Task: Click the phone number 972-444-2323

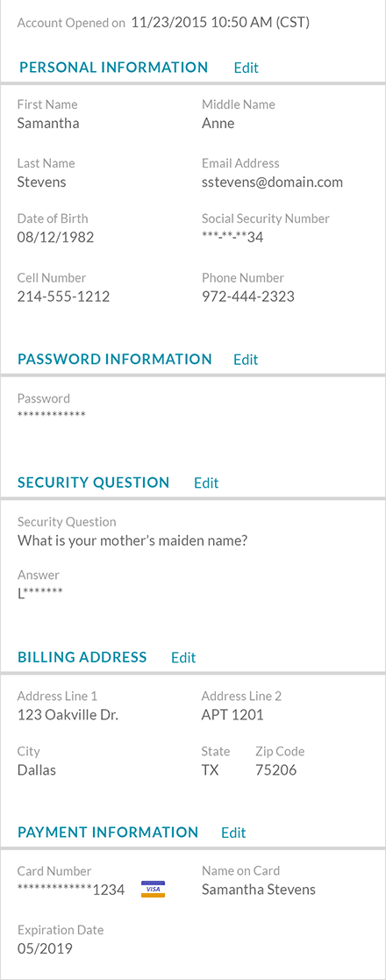Action: pyautogui.click(x=248, y=297)
